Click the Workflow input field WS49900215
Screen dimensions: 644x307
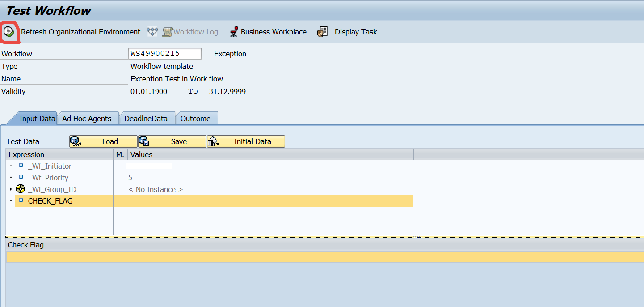tap(165, 54)
